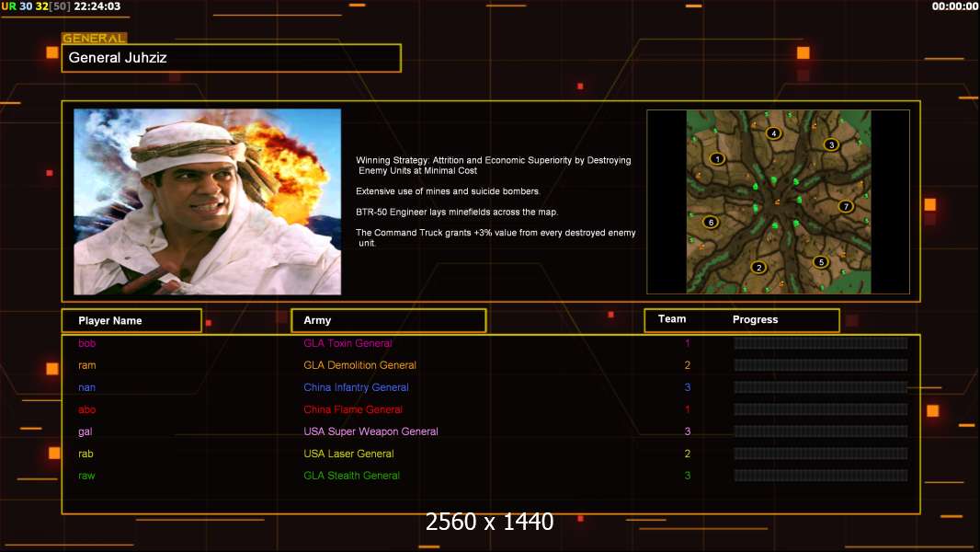Click ram's loading progress bar
Screen dimensions: 980x552
pyautogui.click(x=821, y=365)
